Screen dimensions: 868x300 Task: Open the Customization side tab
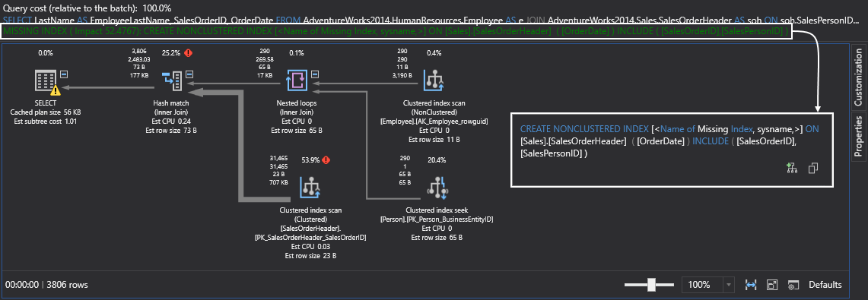tap(858, 77)
